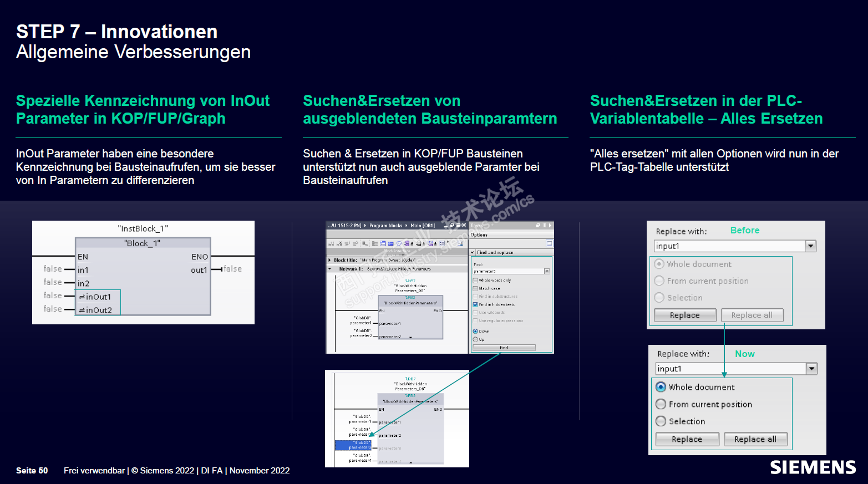The image size is (868, 484).
Task: Click the view icon below the Options header
Action: pyautogui.click(x=549, y=243)
